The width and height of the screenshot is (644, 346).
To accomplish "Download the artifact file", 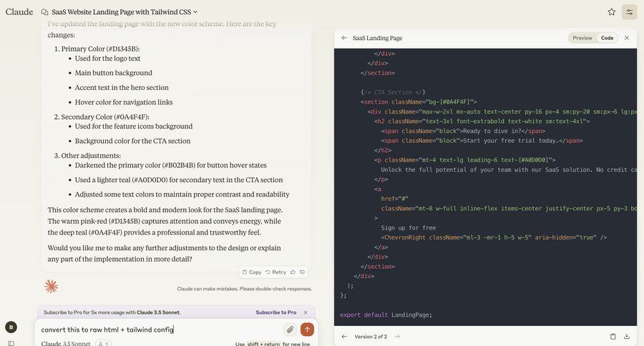I will [x=627, y=337].
